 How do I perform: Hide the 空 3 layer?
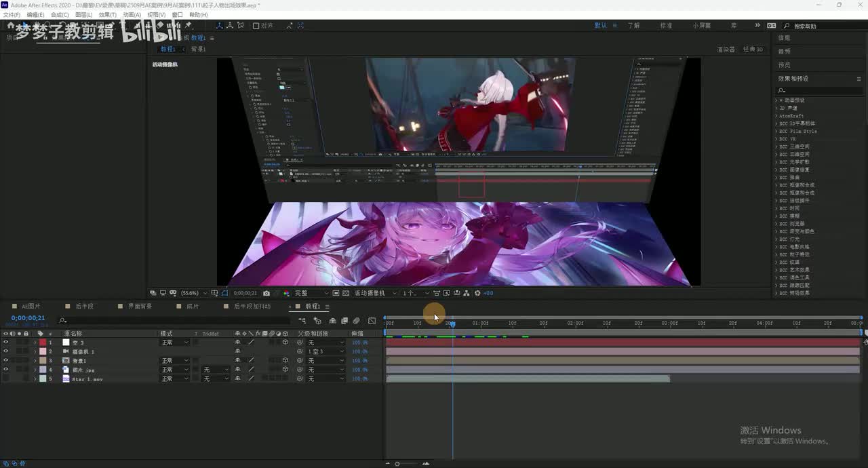[x=5, y=343]
